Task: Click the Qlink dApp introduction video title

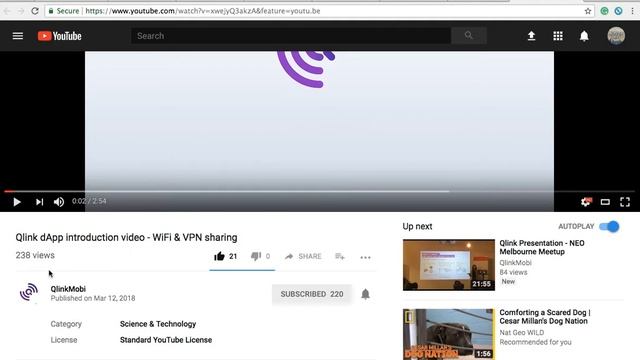Action: point(127,238)
